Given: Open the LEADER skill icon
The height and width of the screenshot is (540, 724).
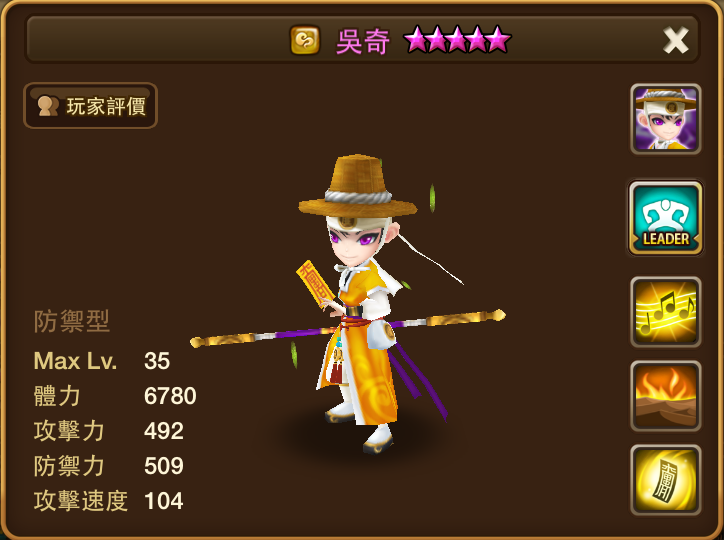Looking at the screenshot, I should [x=665, y=218].
